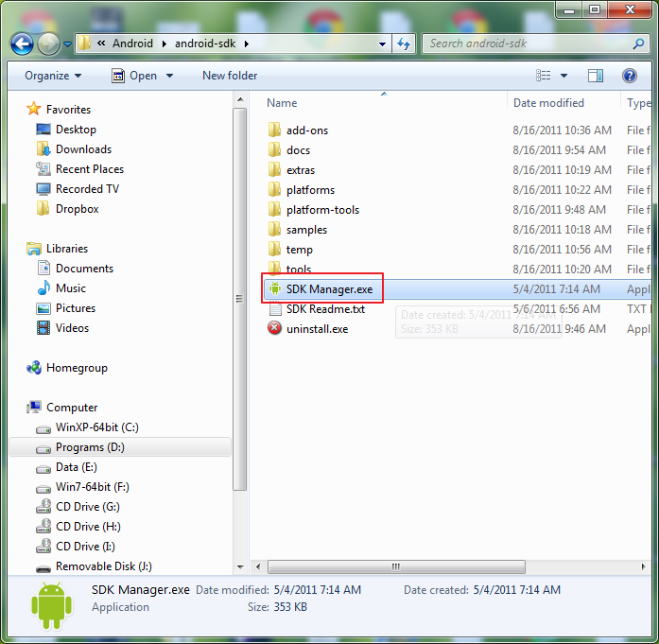Open Dropbox in Favorites
This screenshot has width=659, height=644.
77,209
